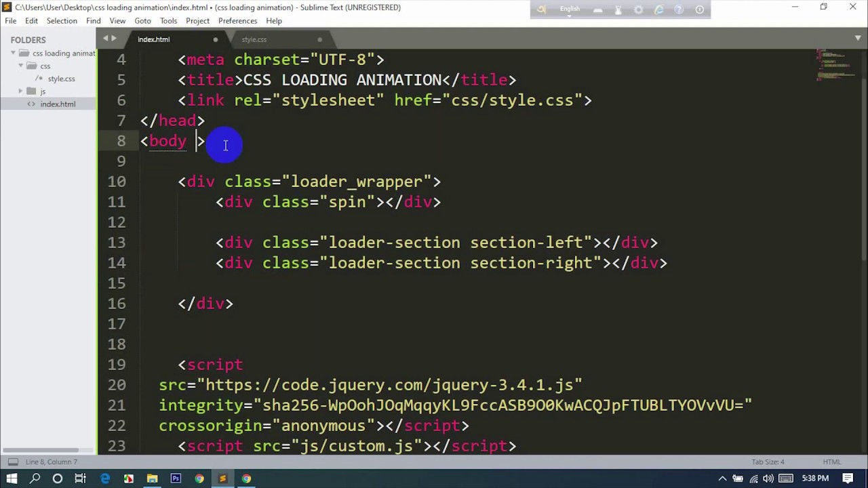868x488 pixels.
Task: Open the Edit menu
Action: 31,21
